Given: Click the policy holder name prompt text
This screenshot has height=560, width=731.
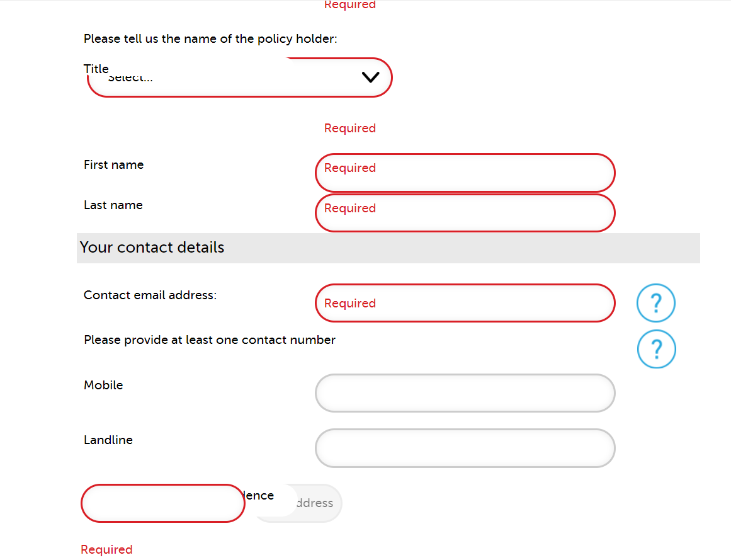Looking at the screenshot, I should coord(210,39).
